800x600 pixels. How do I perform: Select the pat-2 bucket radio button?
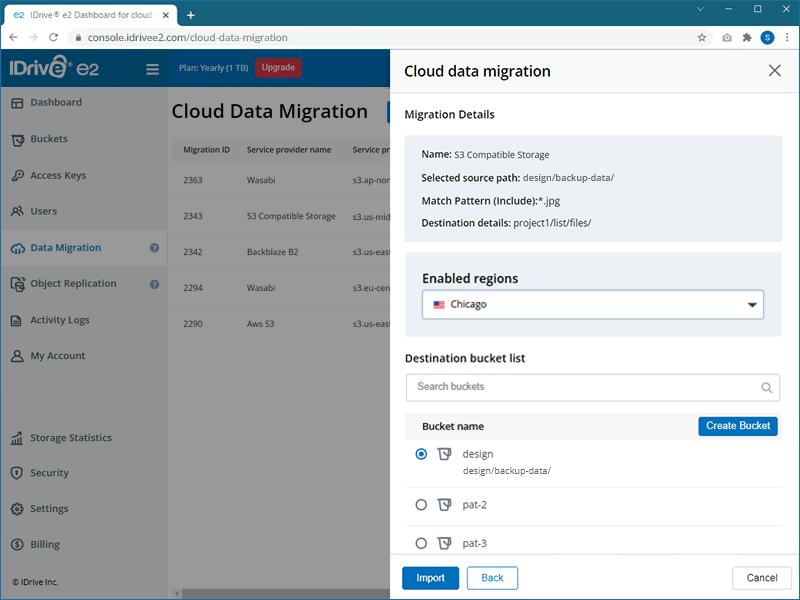click(421, 505)
